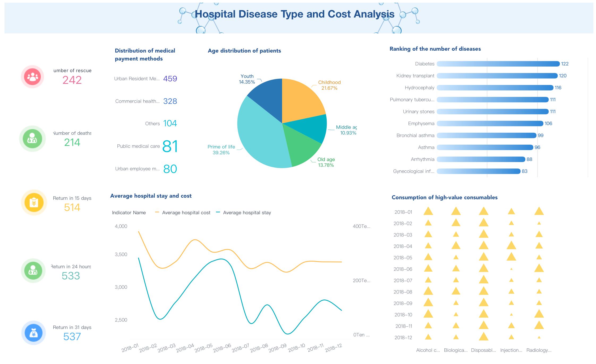The height and width of the screenshot is (364, 596).
Task: Click the 2018-07 Disposable consumables triangle
Action: (x=484, y=279)
